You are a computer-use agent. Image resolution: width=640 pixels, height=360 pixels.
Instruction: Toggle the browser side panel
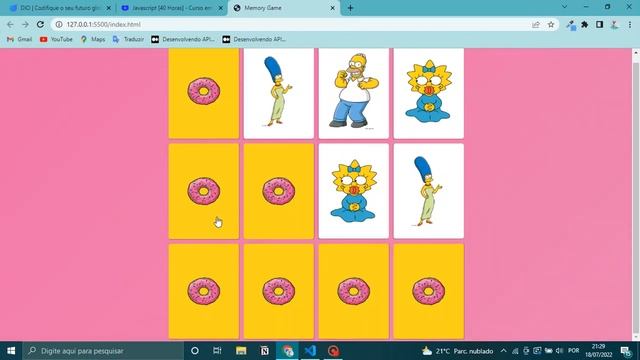coord(599,24)
